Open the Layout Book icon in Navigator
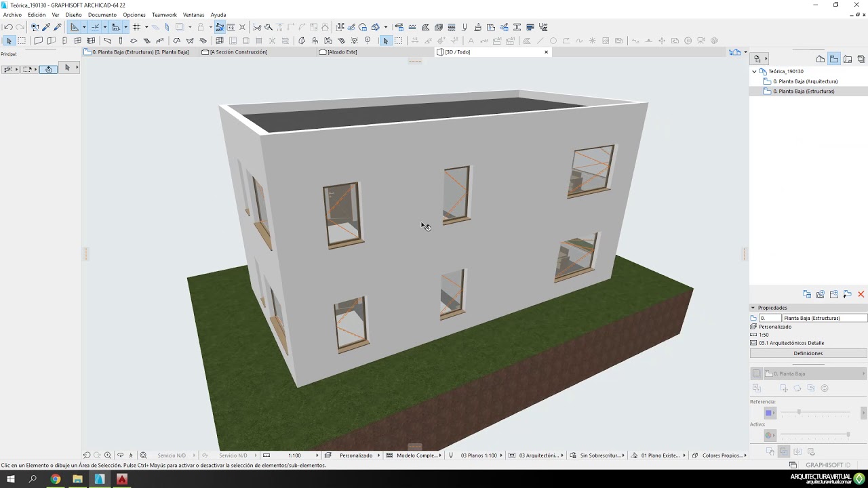Screen dimensions: 868x488 848,59
